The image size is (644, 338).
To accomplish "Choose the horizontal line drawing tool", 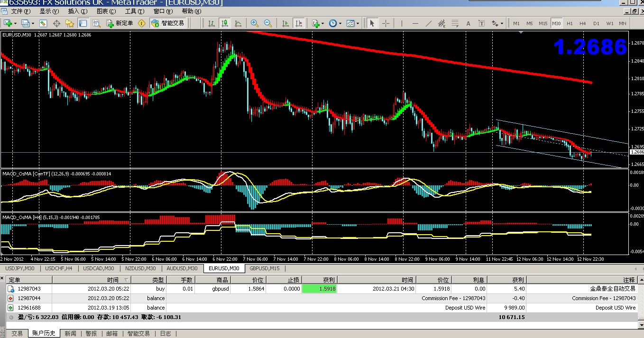I will (415, 23).
